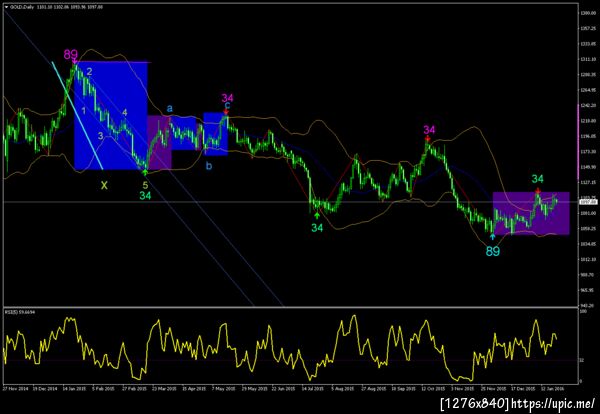Select the yellow X label below the blue rectangle

(x=104, y=186)
